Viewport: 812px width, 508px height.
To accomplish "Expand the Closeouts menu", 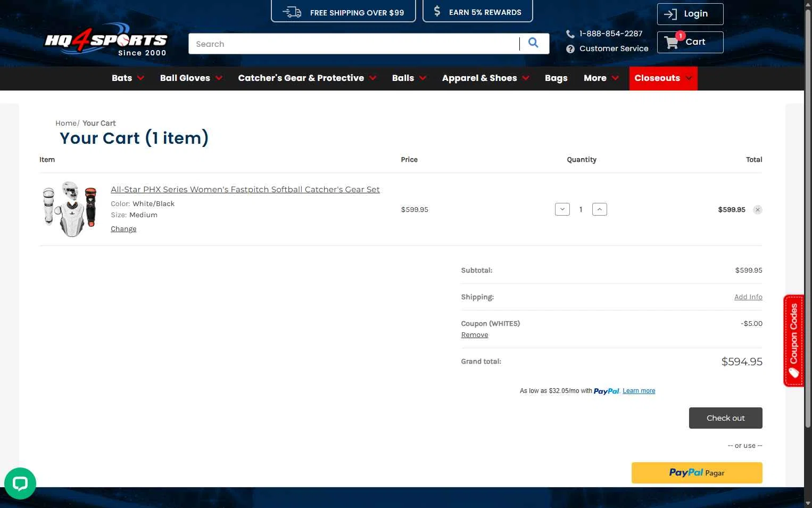I will [663, 78].
